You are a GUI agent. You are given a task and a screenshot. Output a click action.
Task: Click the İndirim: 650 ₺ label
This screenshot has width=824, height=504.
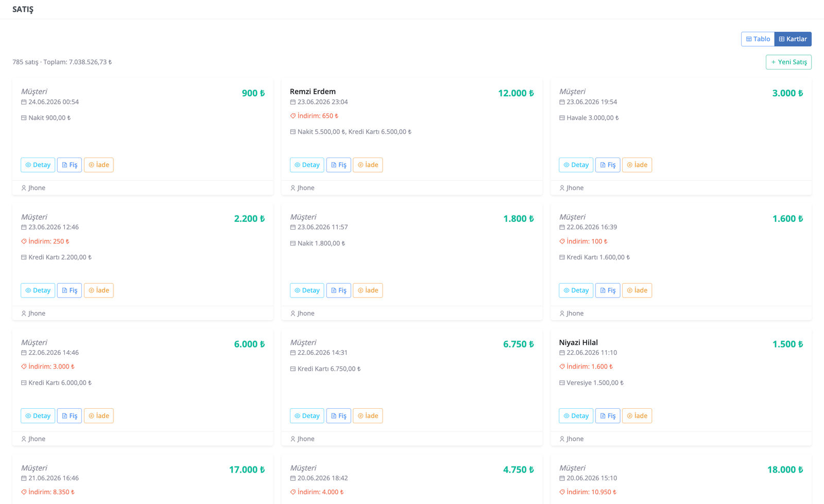point(314,116)
